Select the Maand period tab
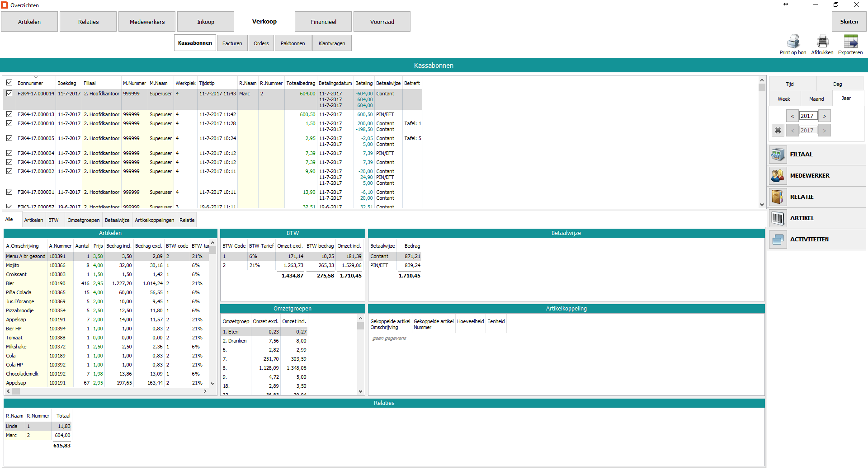This screenshot has height=470, width=868. point(816,99)
